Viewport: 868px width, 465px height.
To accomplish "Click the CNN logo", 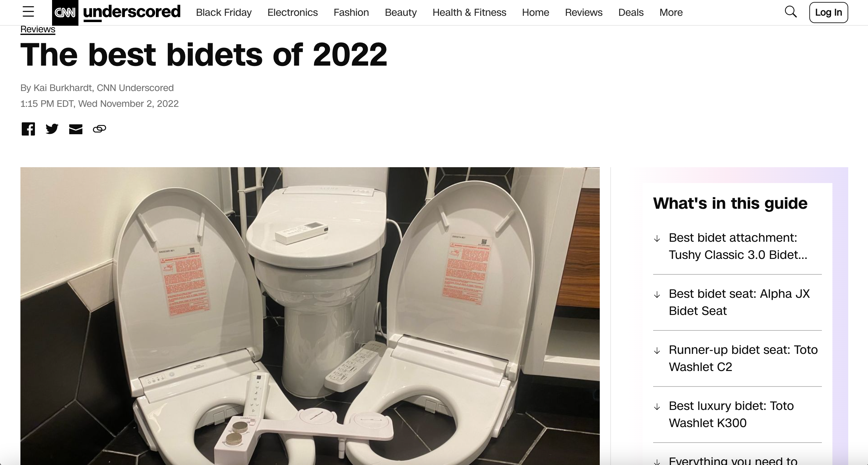I will [x=65, y=13].
